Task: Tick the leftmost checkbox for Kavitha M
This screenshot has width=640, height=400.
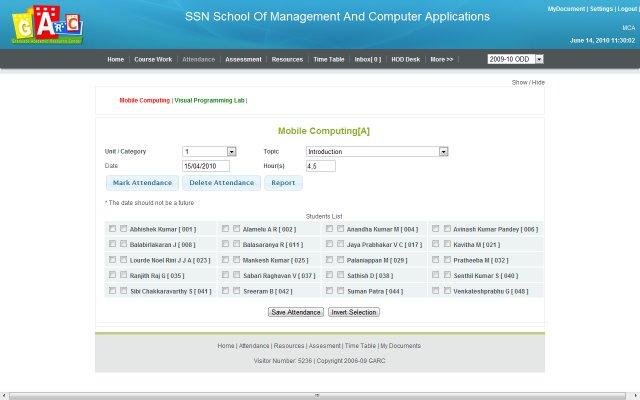Action: pyautogui.click(x=433, y=244)
